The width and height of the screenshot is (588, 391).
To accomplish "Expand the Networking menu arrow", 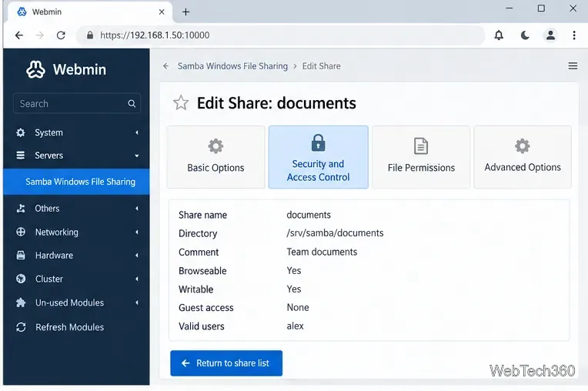I will tap(137, 232).
